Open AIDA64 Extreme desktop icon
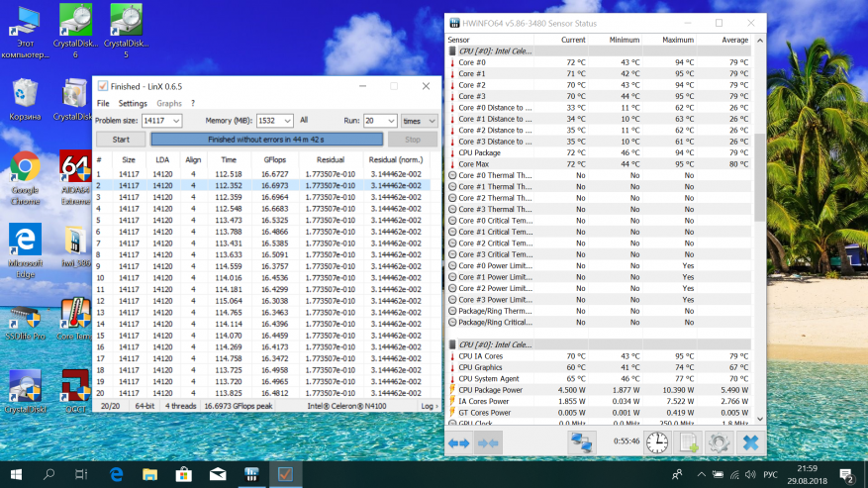Image resolution: width=868 pixels, height=488 pixels. (75, 177)
